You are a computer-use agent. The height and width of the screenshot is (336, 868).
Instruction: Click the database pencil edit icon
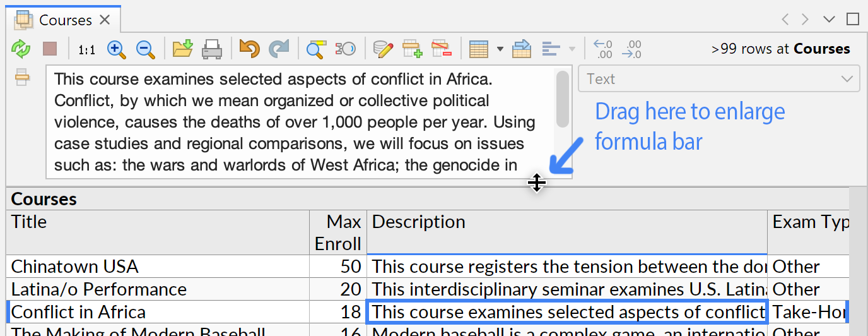tap(383, 49)
